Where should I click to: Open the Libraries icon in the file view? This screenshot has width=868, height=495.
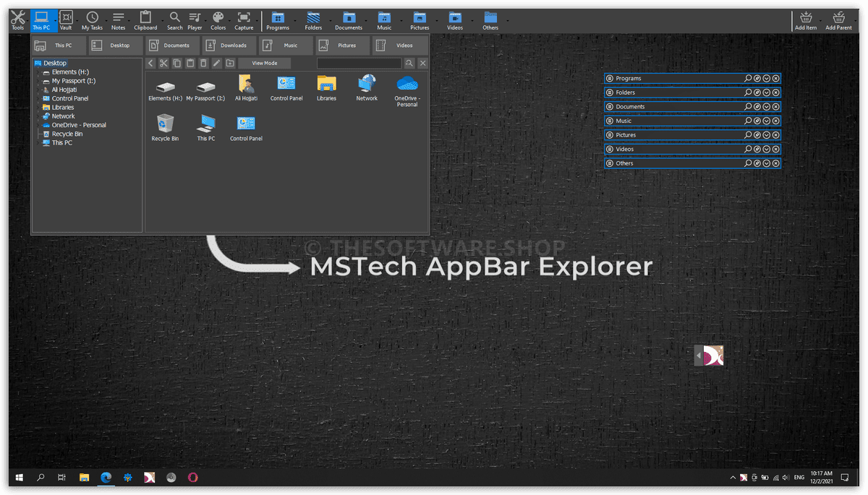[326, 87]
